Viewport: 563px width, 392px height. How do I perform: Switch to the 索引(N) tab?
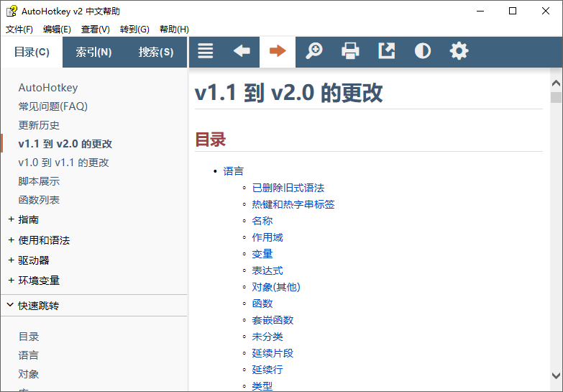click(93, 52)
